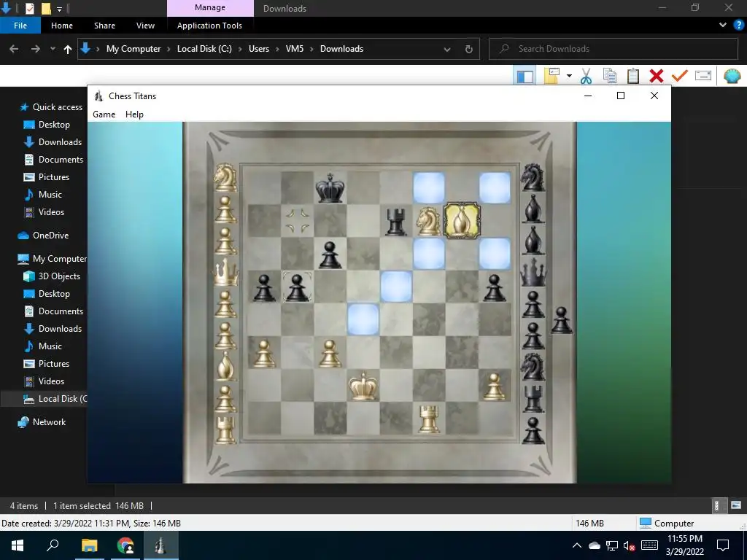747x560 pixels.
Task: Click the black pawn below the black king
Action: (x=330, y=254)
